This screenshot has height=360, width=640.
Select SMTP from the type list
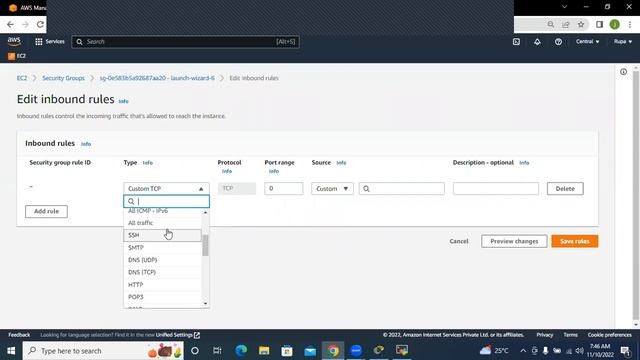[x=162, y=248]
